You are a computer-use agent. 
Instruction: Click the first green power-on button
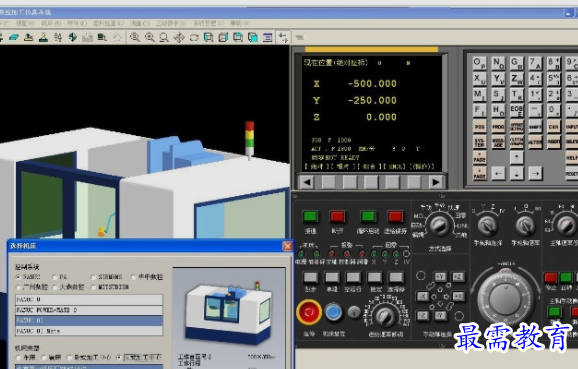coord(310,216)
